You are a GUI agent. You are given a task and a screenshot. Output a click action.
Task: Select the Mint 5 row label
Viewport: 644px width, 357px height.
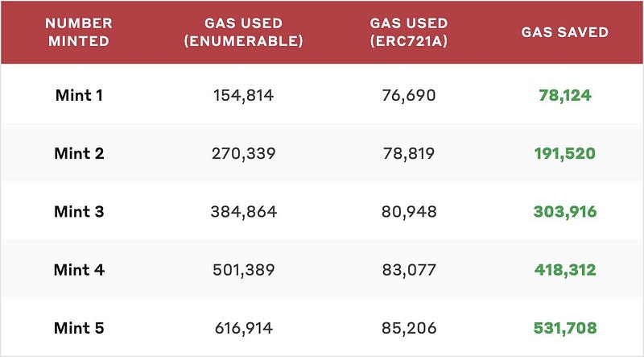pos(79,328)
